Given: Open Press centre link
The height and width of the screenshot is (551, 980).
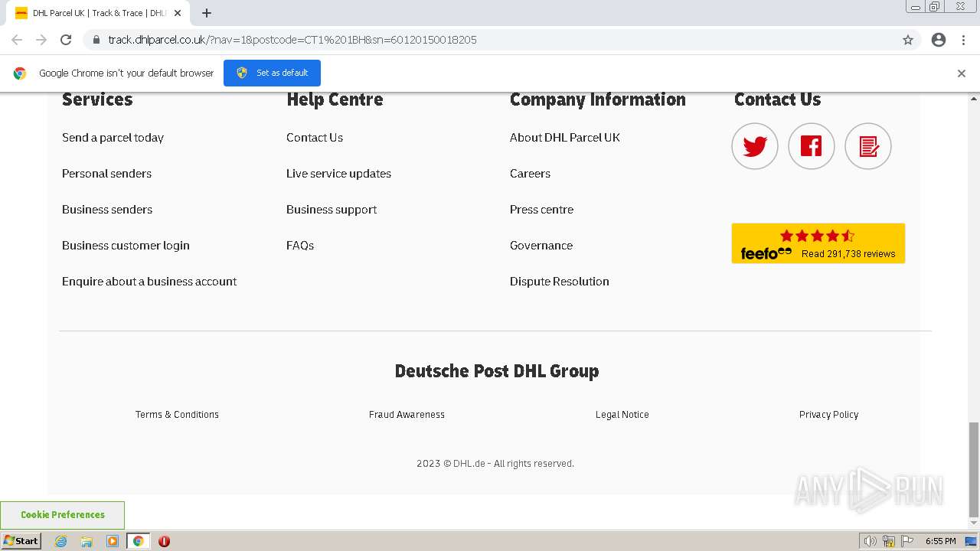Looking at the screenshot, I should 541,210.
